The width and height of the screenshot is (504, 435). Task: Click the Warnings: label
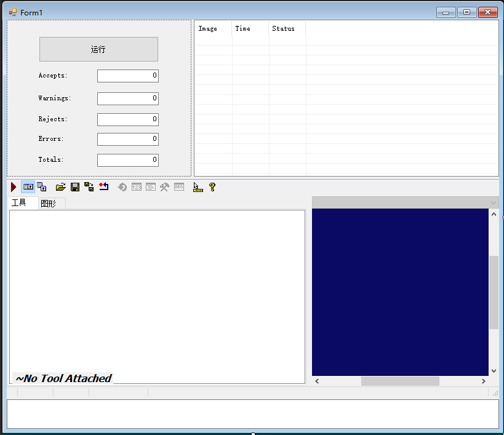(x=55, y=98)
